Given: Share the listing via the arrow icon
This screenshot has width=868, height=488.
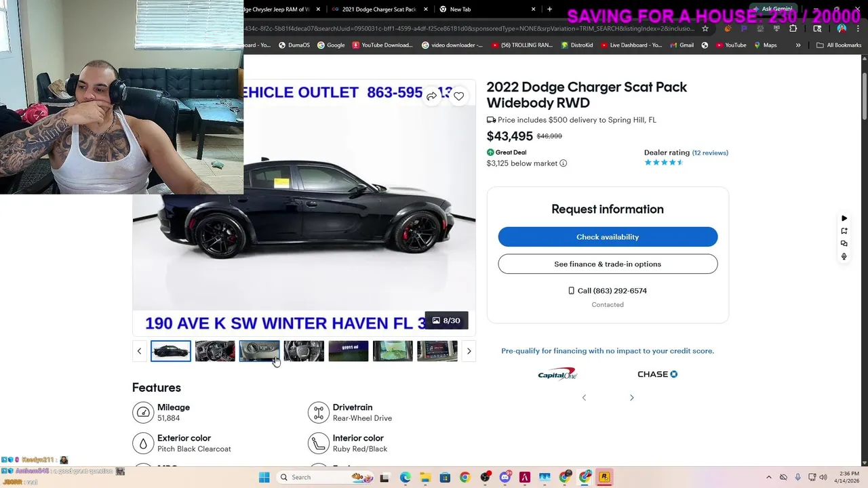Looking at the screenshot, I should point(431,96).
